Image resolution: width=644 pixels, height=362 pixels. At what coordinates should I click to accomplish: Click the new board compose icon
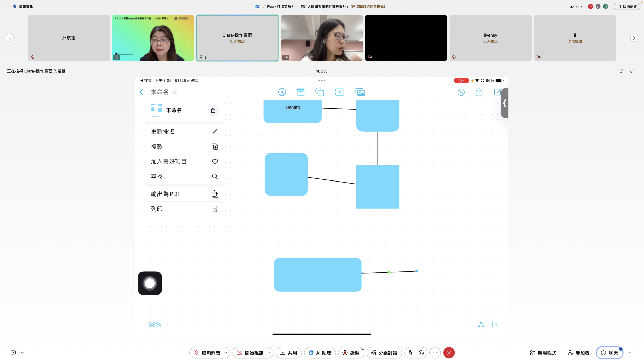coord(497,92)
